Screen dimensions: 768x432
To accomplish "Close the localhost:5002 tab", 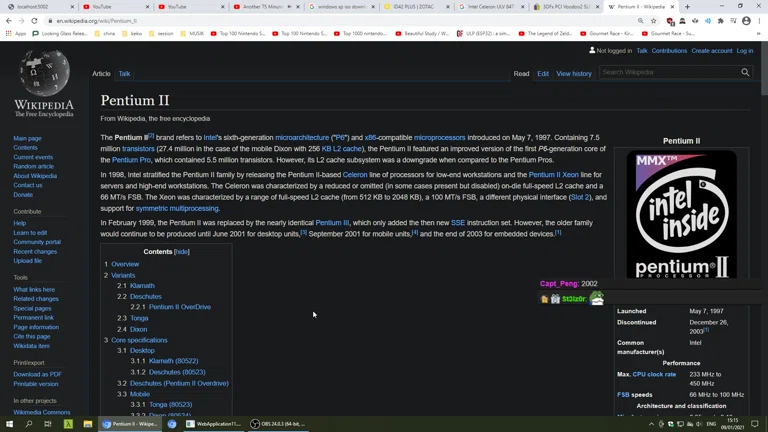I will click(72, 7).
